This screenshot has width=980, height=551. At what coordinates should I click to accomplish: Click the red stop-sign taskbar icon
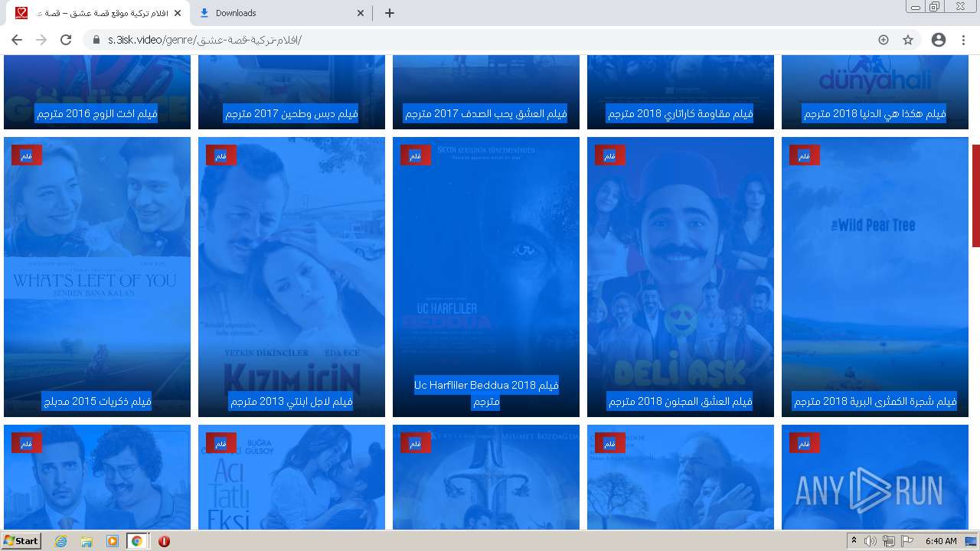164,541
